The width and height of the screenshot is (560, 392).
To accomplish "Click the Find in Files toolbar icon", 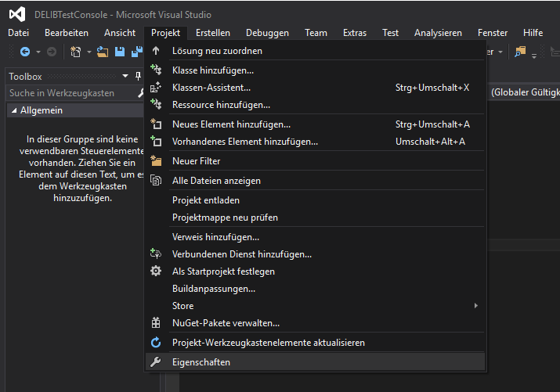I will 520,52.
